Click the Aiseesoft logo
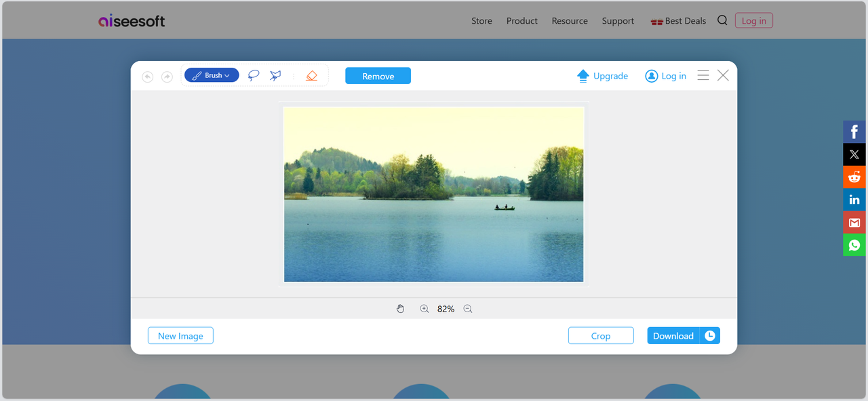This screenshot has height=401, width=868. [x=132, y=21]
